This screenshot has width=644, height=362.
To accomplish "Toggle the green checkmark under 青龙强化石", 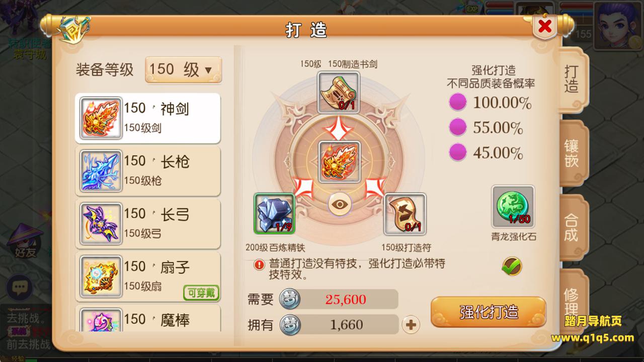I will pos(512,266).
